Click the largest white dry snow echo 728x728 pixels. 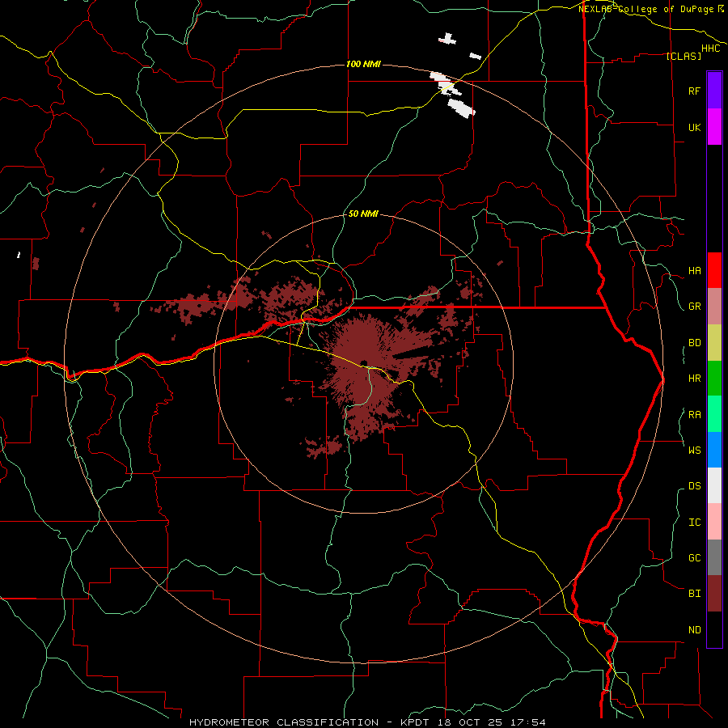(x=462, y=108)
